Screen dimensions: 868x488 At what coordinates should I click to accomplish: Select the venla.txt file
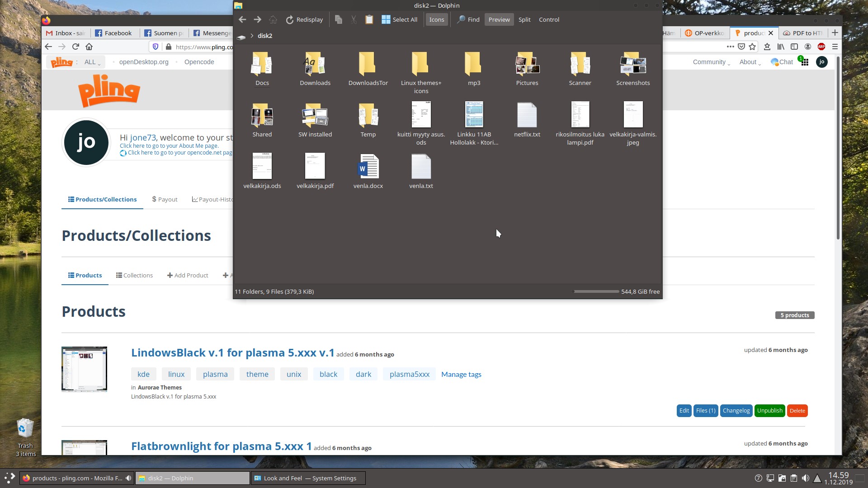pyautogui.click(x=421, y=172)
